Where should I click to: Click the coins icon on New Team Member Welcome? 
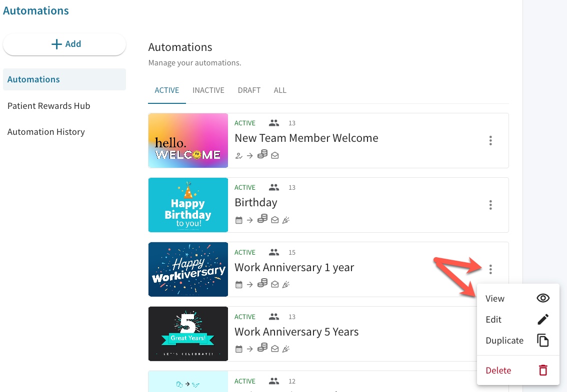262,155
